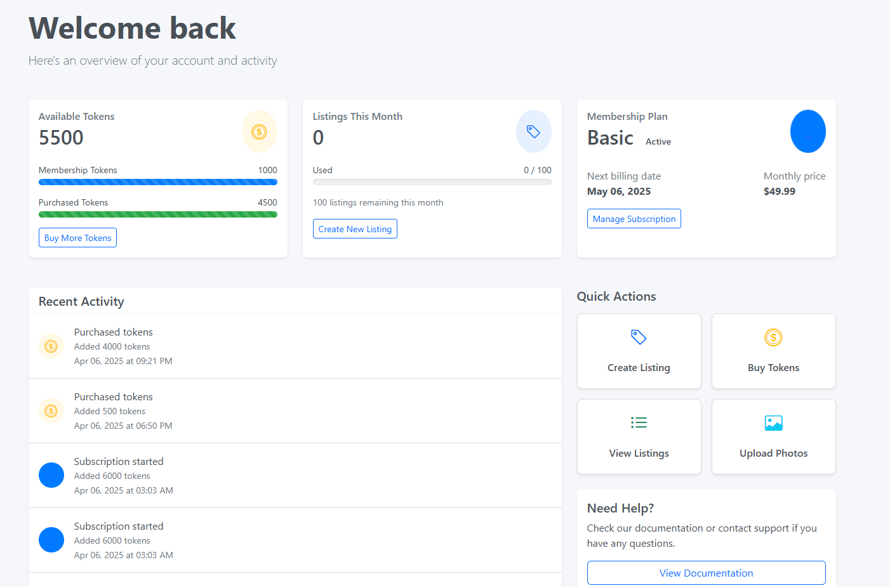Choose the Create Listing quick action label

tap(639, 368)
